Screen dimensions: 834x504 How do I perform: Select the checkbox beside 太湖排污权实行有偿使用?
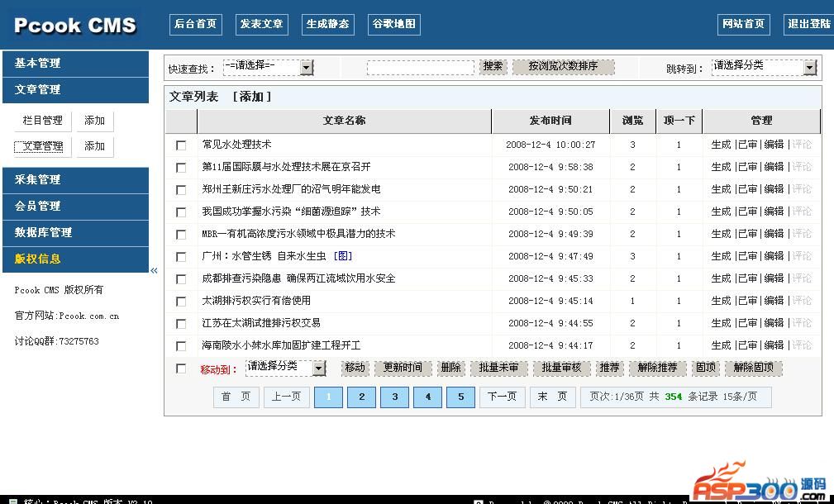point(181,302)
